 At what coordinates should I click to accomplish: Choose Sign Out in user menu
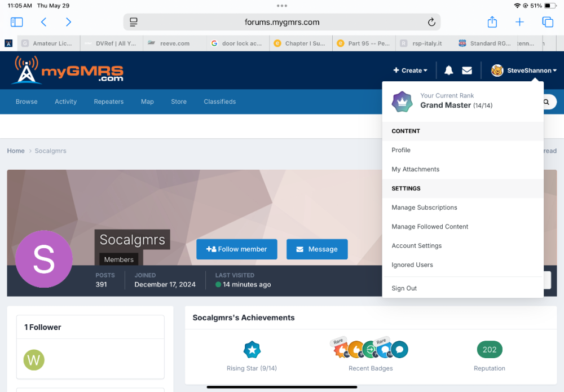click(x=404, y=288)
